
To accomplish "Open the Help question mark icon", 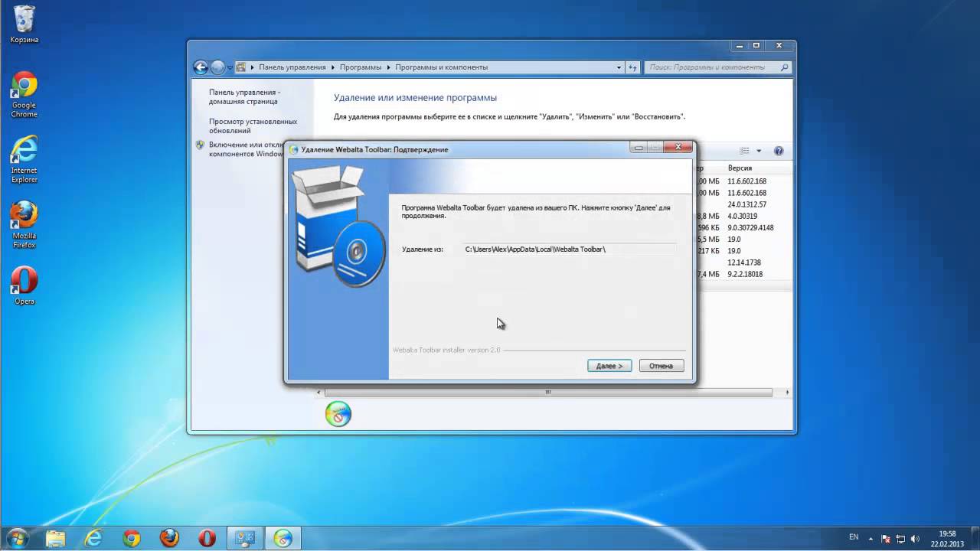I will tap(779, 151).
